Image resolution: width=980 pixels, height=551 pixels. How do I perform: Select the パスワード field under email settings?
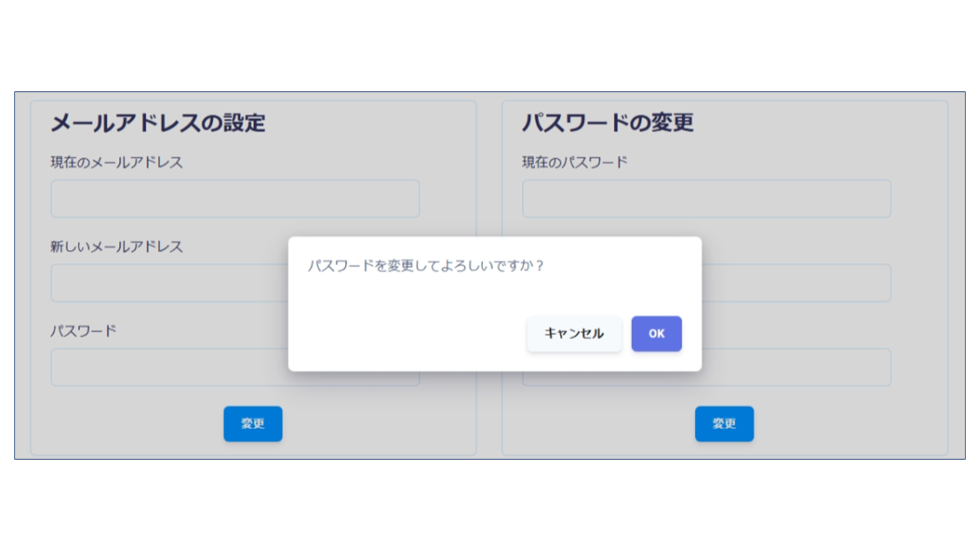point(165,367)
